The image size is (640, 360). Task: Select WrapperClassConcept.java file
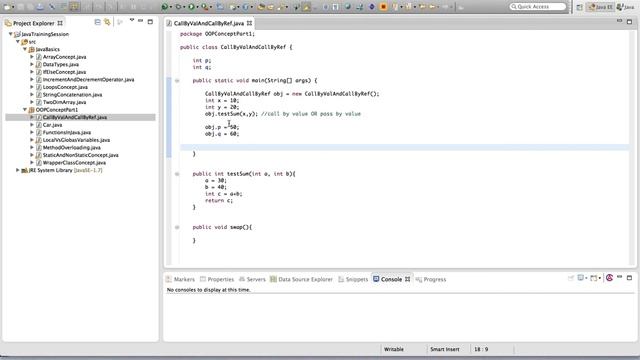(x=74, y=162)
